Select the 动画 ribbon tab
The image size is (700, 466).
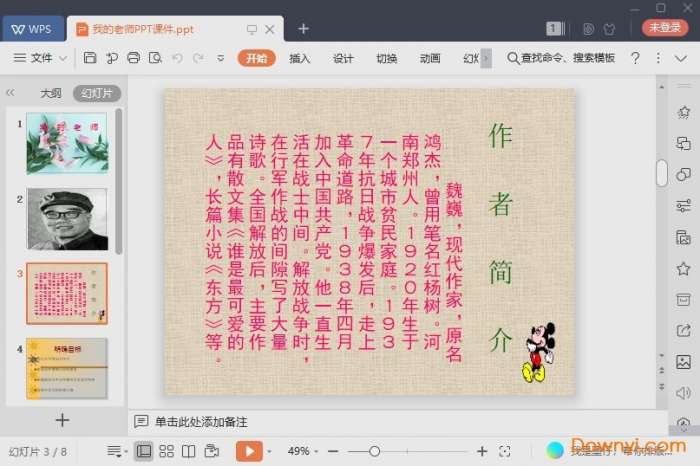[430, 58]
